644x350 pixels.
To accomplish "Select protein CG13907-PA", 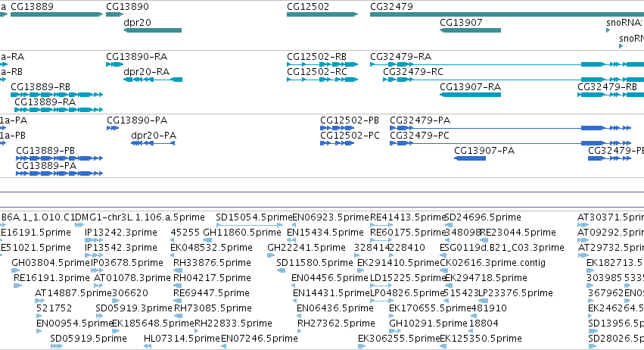I will click(x=484, y=151).
